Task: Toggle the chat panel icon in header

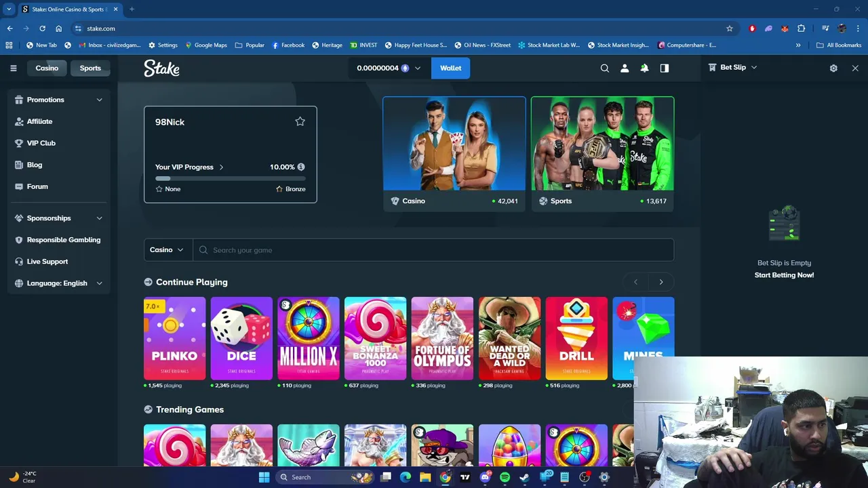Action: click(x=665, y=68)
